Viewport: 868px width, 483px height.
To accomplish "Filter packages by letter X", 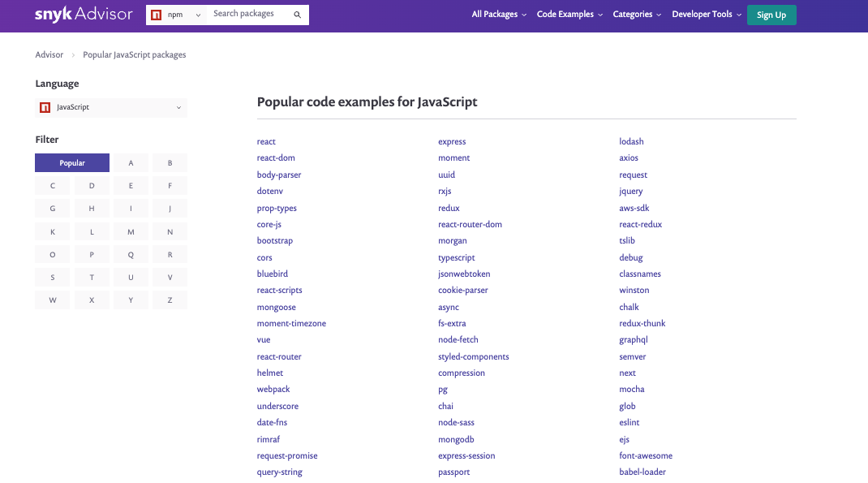I will 92,300.
